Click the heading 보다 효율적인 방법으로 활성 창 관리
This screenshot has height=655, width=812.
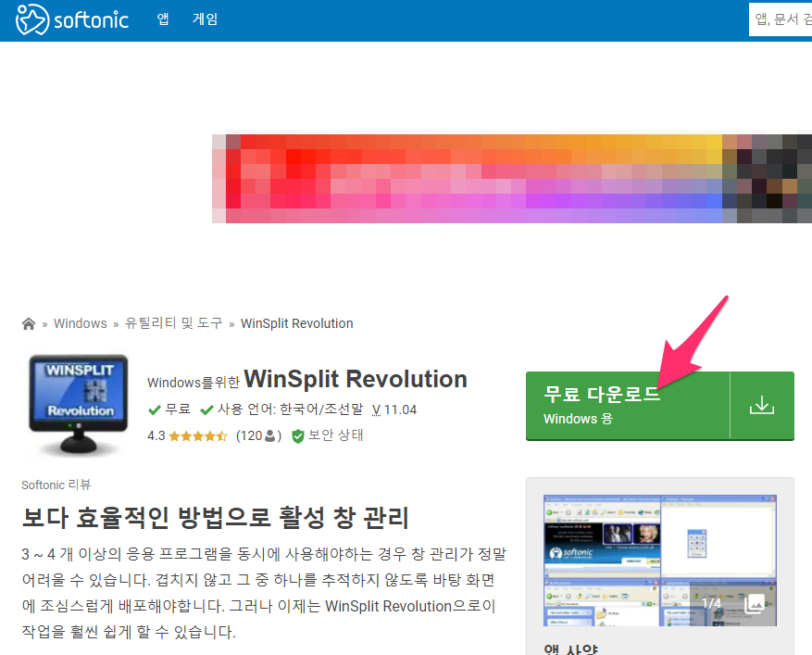216,517
